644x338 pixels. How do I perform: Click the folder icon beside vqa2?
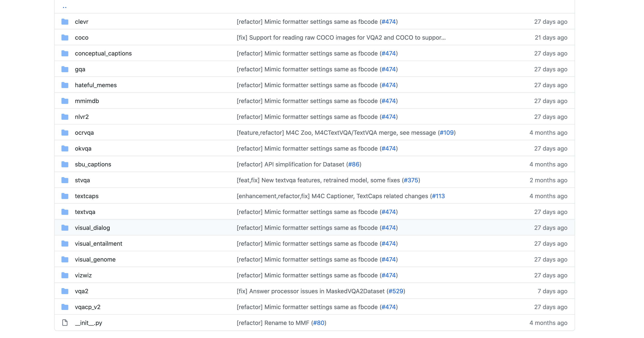pyautogui.click(x=65, y=291)
